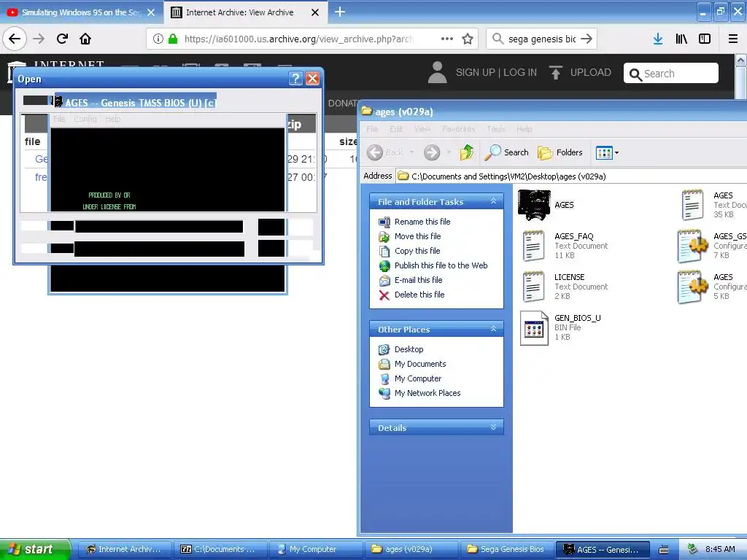Click Rename this file
The width and height of the screenshot is (747, 560).
pyautogui.click(x=422, y=222)
